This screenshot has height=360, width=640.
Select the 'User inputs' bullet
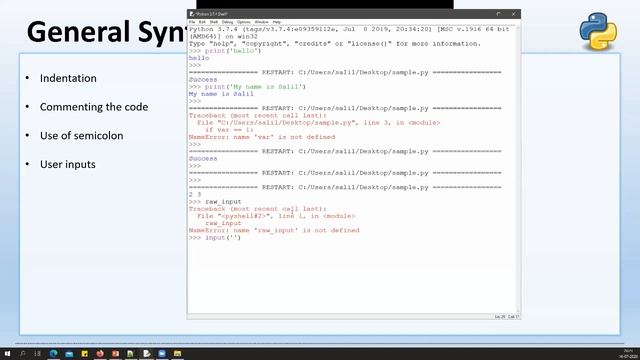68,164
